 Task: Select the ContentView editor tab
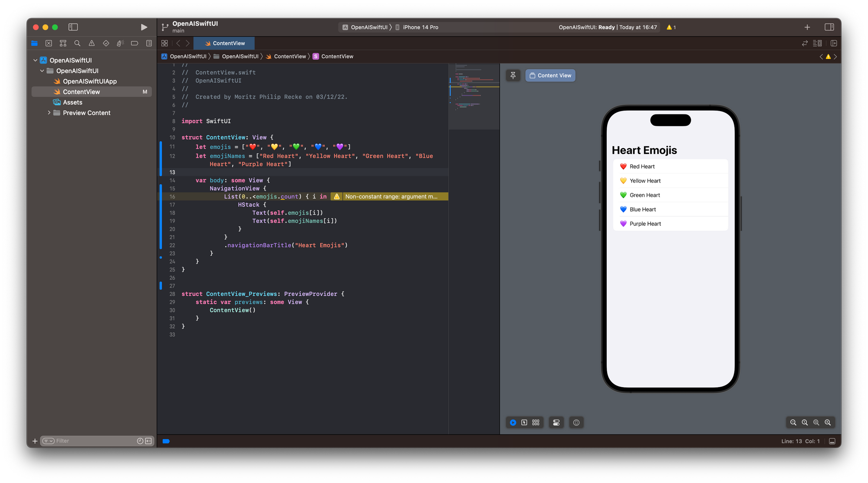point(224,43)
